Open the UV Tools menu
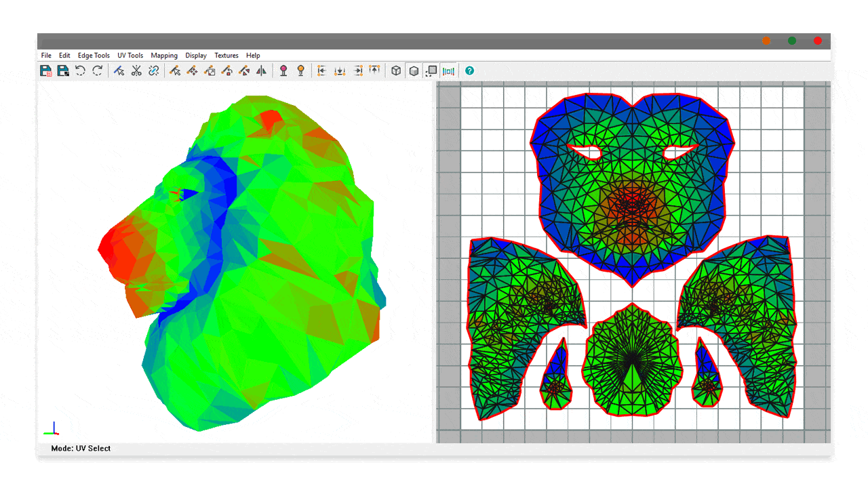 [130, 56]
